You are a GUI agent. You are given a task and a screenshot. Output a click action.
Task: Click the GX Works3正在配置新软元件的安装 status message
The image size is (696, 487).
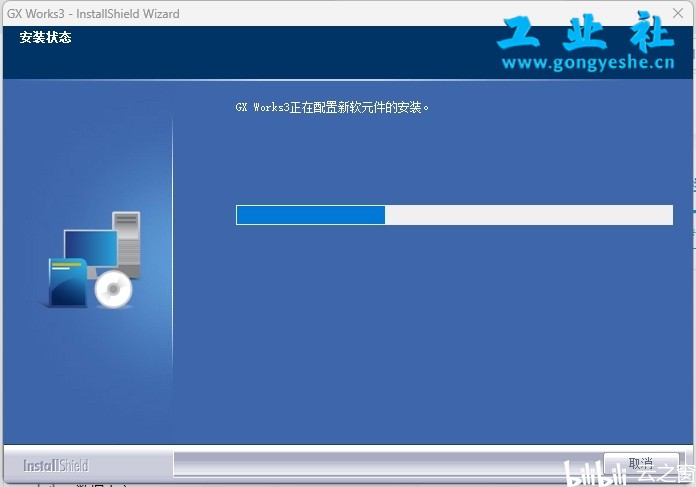[332, 107]
